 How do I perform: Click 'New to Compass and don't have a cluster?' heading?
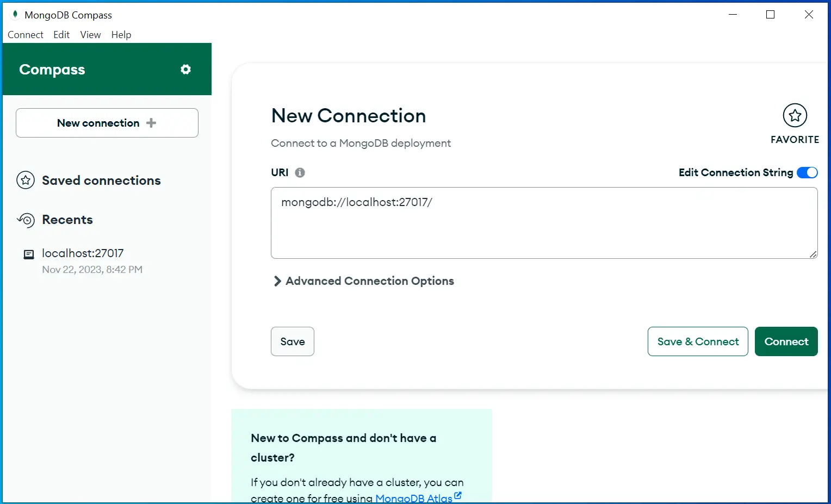pyautogui.click(x=344, y=447)
